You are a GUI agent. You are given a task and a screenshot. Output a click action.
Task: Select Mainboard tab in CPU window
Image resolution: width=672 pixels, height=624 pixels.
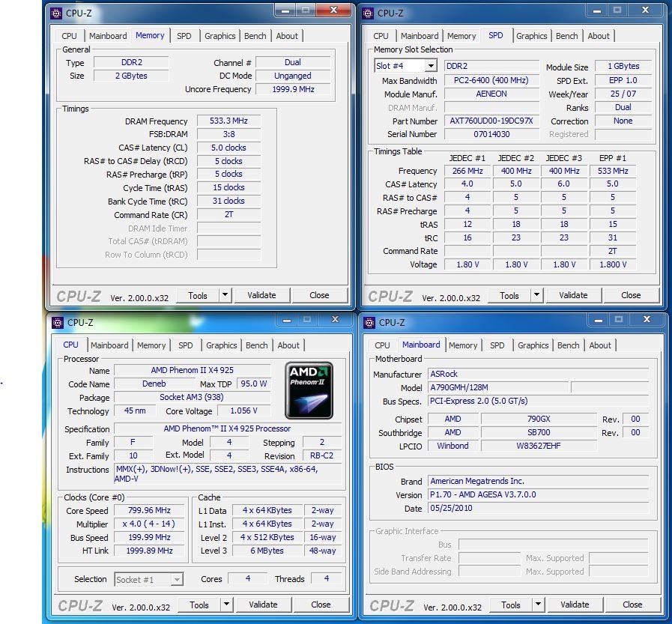(x=109, y=345)
